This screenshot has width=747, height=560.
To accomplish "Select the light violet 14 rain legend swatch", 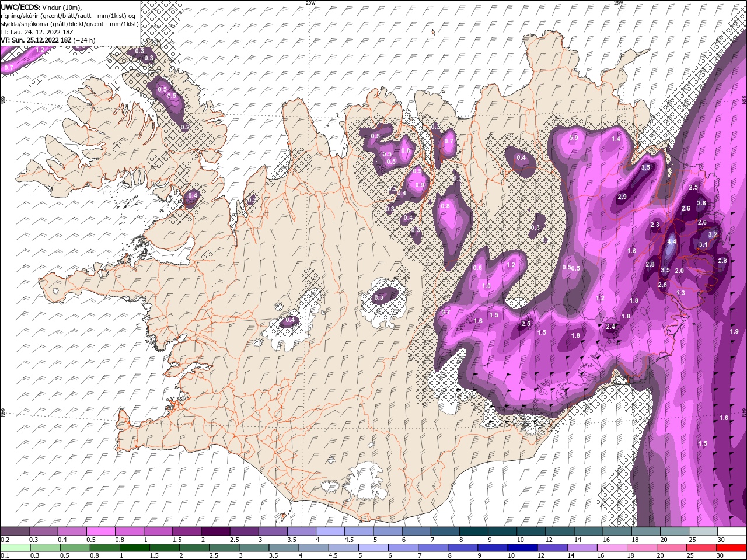I will pyautogui.click(x=582, y=548).
